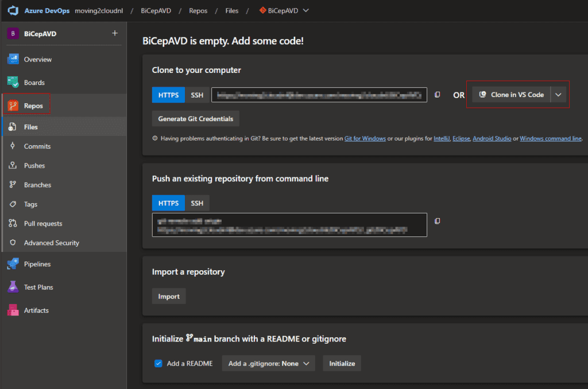
Task: Open the Add a .gitignore dropdown
Action: 268,363
